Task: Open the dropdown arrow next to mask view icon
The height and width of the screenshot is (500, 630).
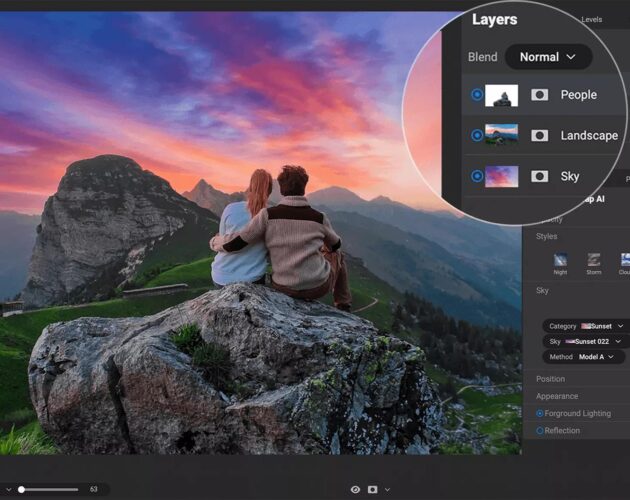Action: pos(387,490)
